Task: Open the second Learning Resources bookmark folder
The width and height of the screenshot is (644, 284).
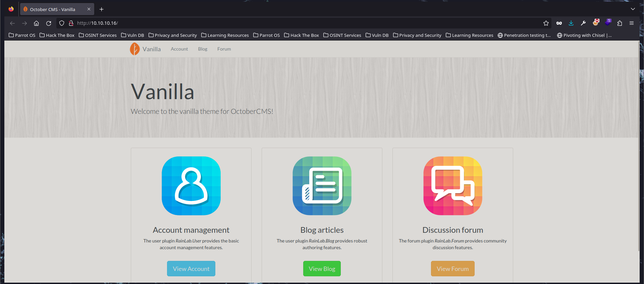Action: [x=470, y=35]
